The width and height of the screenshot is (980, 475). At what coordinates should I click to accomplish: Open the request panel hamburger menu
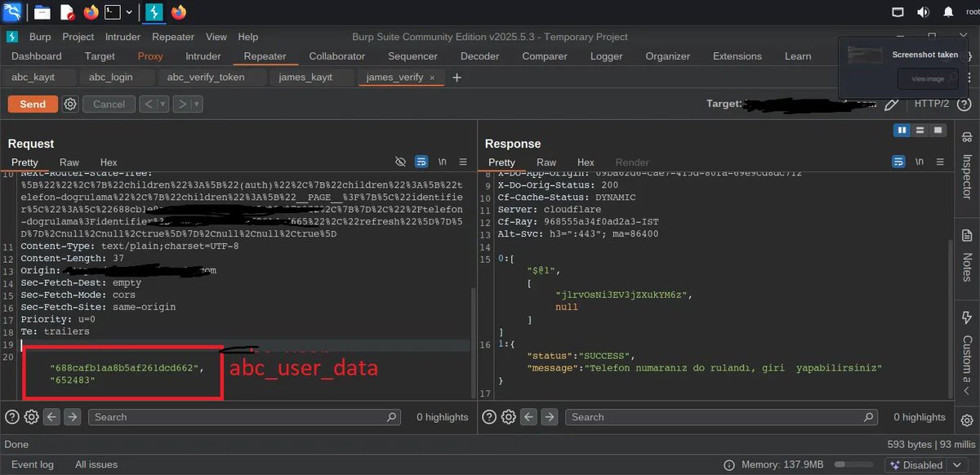[462, 162]
